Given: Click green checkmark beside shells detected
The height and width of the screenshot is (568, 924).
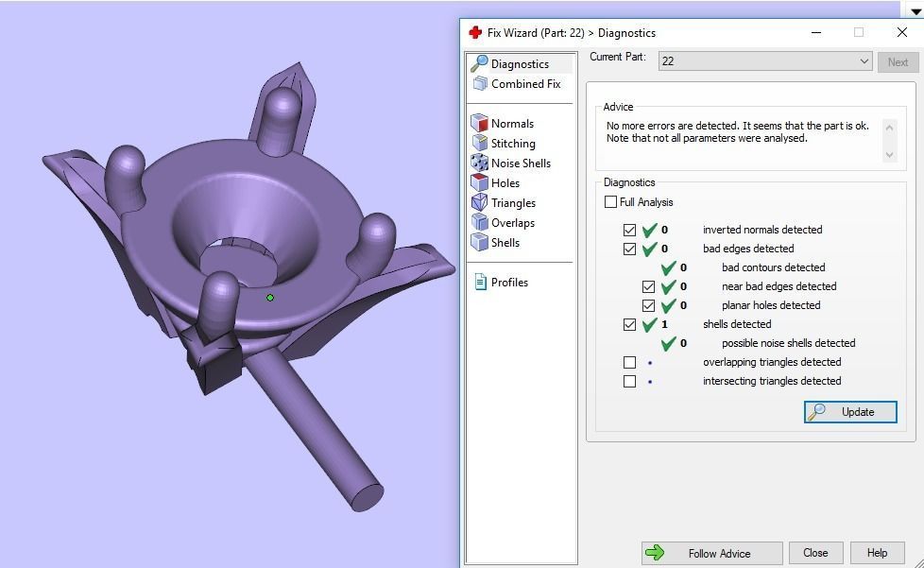Looking at the screenshot, I should [649, 324].
